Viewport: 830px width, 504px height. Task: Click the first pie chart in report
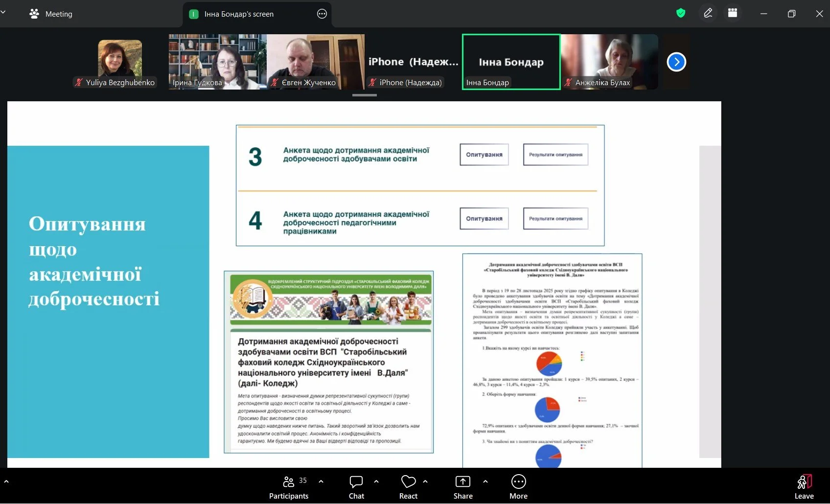pyautogui.click(x=549, y=364)
